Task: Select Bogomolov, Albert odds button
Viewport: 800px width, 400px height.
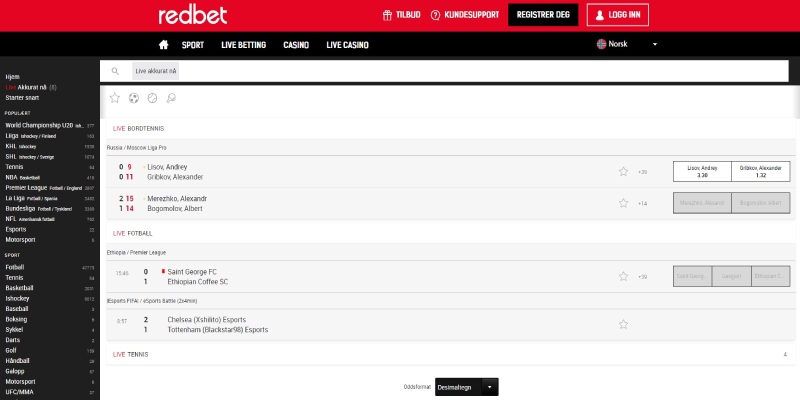Action: (x=761, y=203)
